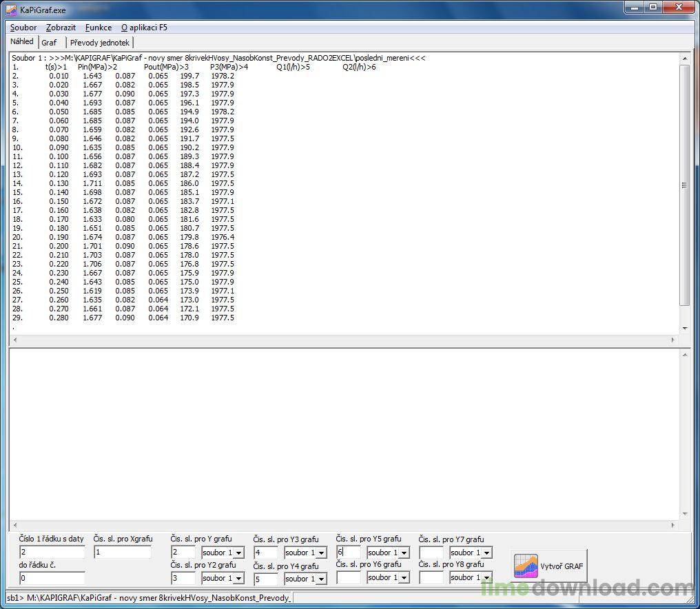Click the Pout(MPa)>3 column header text
Screen dimensions: 700x609
(x=166, y=67)
